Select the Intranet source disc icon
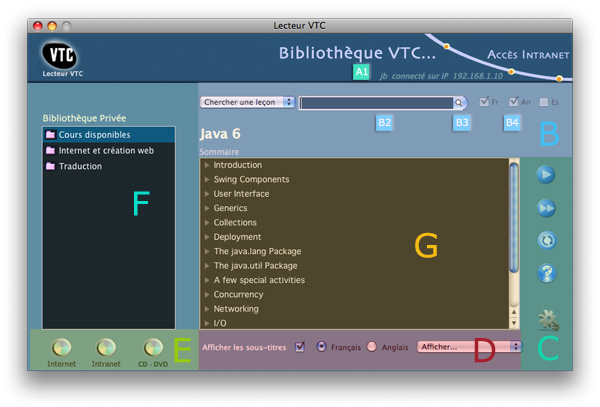Image resolution: width=600 pixels, height=407 pixels. click(x=106, y=348)
